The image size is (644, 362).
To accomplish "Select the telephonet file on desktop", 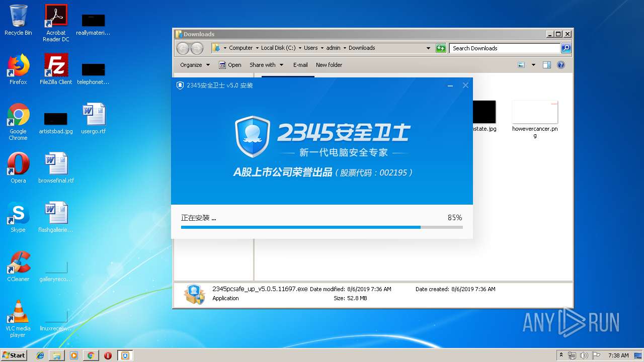I will click(x=93, y=74).
